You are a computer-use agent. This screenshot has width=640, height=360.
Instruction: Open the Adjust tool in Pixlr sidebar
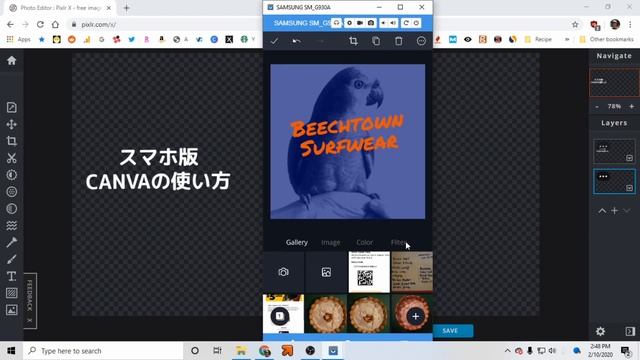coord(11,175)
